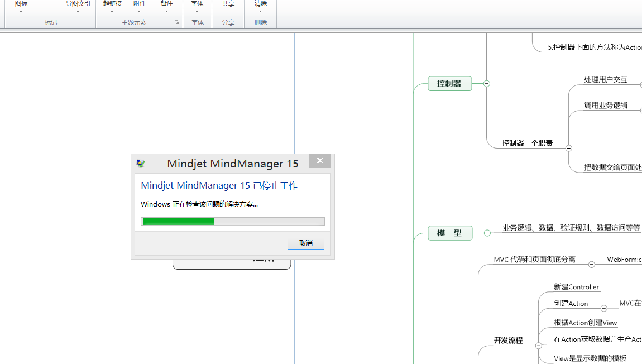
Task: Select the 处理用户交互 subtopic
Action: pos(606,79)
